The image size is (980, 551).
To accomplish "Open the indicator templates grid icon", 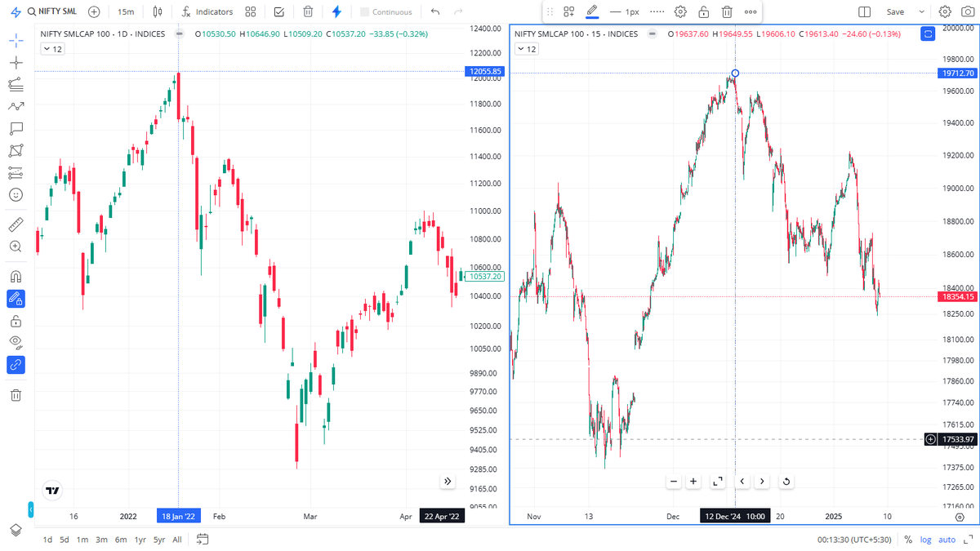I will click(x=251, y=12).
